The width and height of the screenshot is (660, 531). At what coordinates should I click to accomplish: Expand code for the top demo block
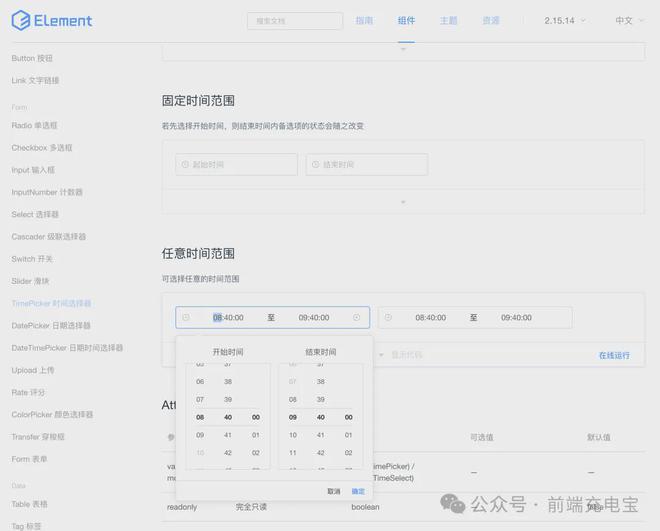(x=403, y=50)
